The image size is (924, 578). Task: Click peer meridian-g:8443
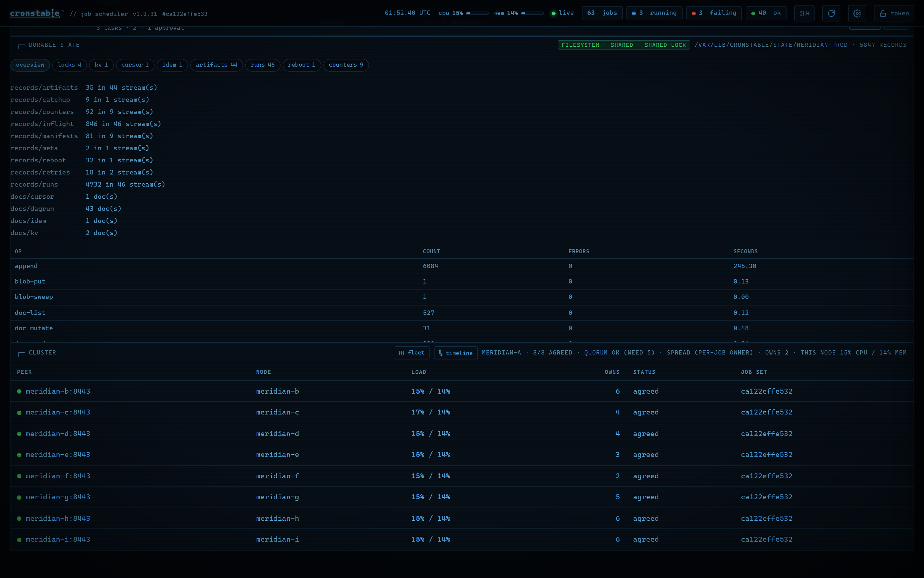pos(58,497)
